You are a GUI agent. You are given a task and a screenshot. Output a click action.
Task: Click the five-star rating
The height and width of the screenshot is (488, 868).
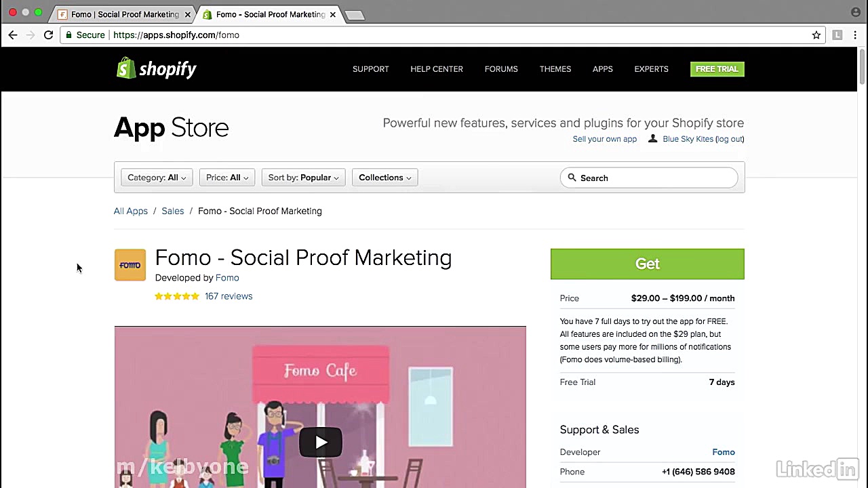point(177,296)
